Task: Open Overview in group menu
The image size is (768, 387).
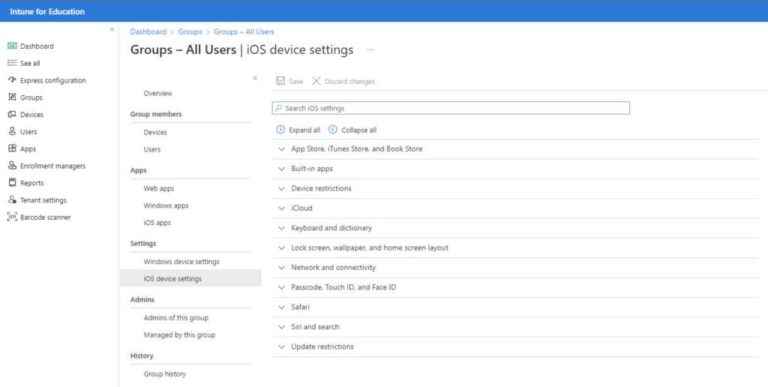Action: (158, 93)
